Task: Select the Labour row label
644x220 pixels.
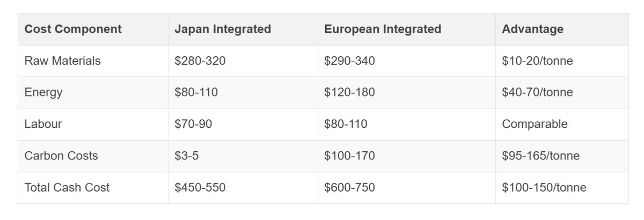Action: click(x=43, y=124)
